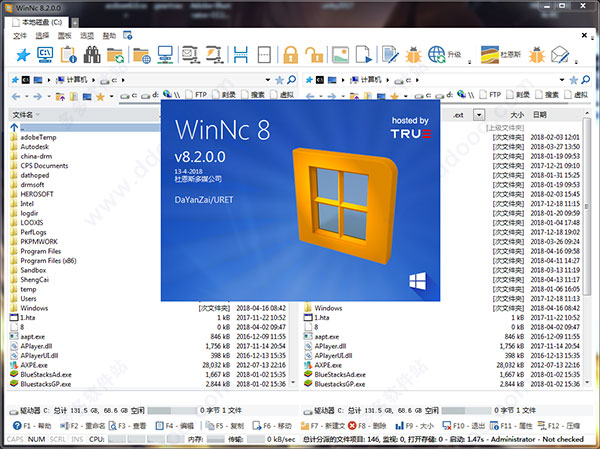The image size is (600, 449).
Task: Click the right drive C usage bar
Action: click(466, 410)
